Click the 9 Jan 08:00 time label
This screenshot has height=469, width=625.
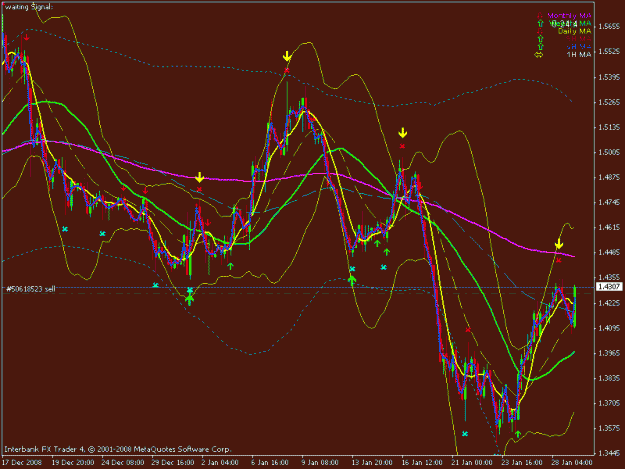[320, 463]
